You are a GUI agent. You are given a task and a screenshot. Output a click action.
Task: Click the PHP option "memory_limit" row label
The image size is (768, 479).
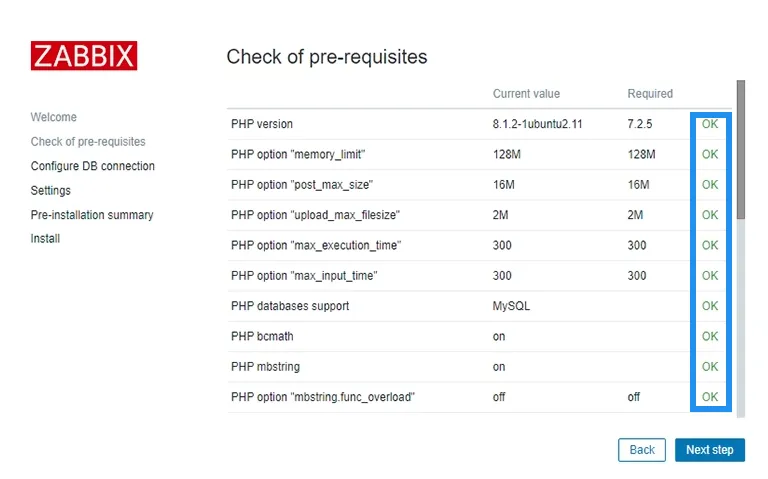[298, 154]
